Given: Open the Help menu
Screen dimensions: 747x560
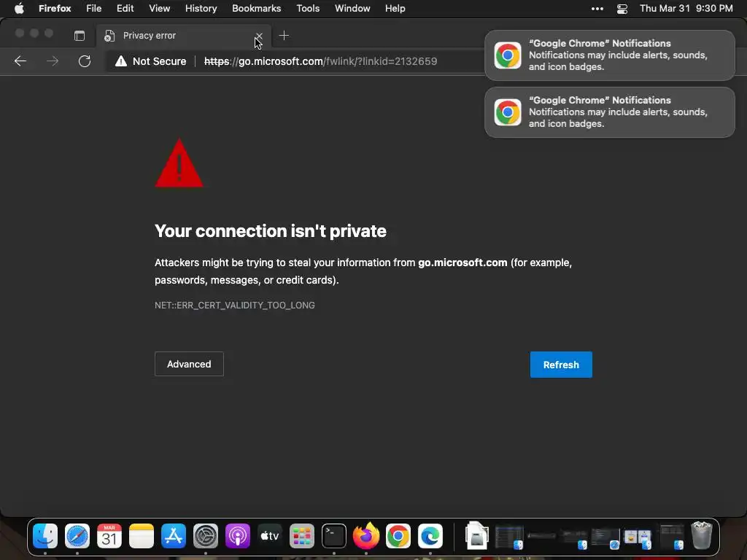Looking at the screenshot, I should (395, 9).
